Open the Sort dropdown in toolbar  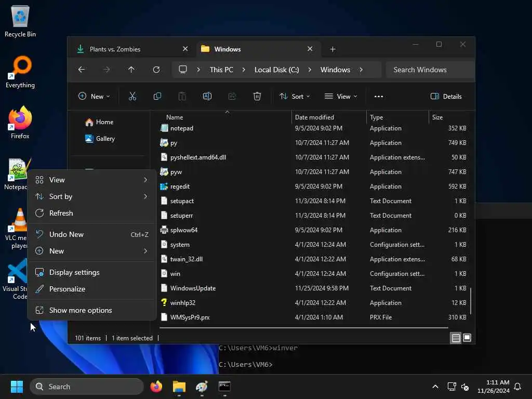point(295,96)
